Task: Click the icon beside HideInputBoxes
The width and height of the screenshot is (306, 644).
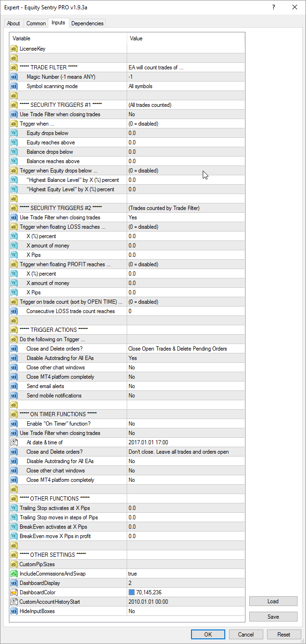Action: pyautogui.click(x=14, y=611)
